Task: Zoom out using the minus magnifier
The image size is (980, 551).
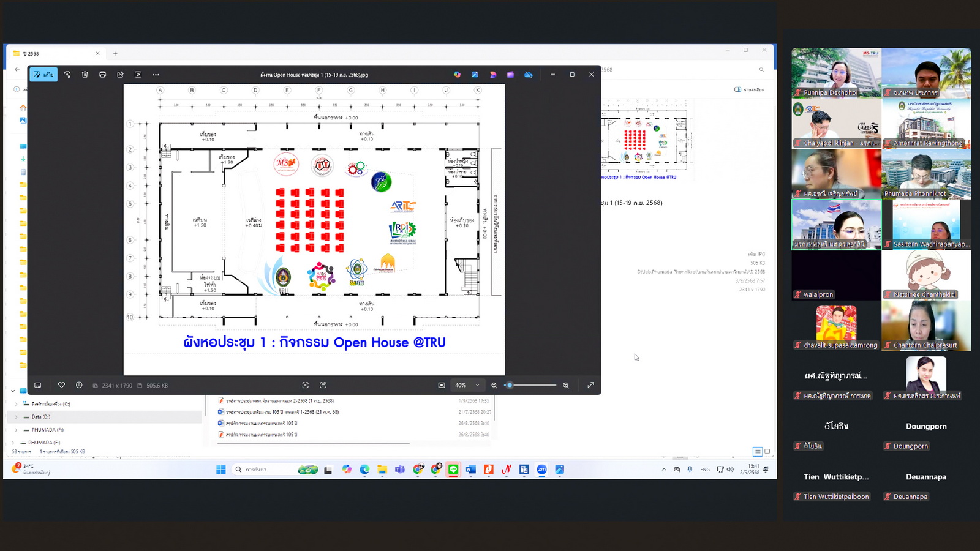Action: (x=494, y=385)
